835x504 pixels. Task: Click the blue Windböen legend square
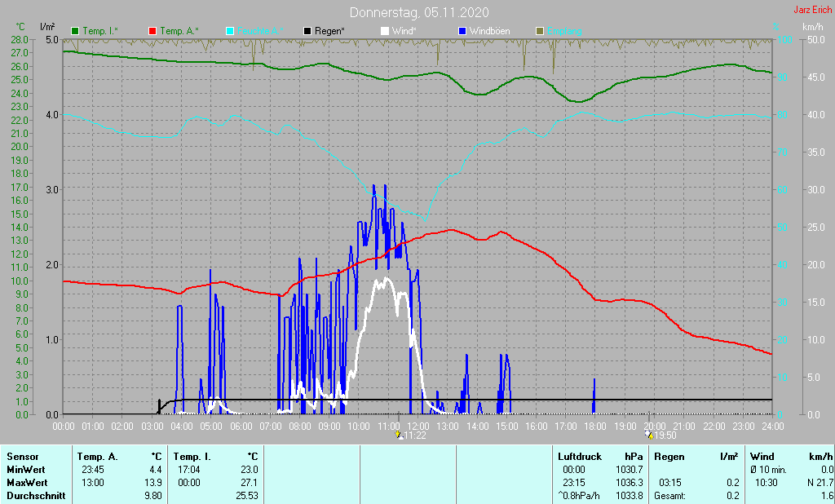click(x=462, y=31)
